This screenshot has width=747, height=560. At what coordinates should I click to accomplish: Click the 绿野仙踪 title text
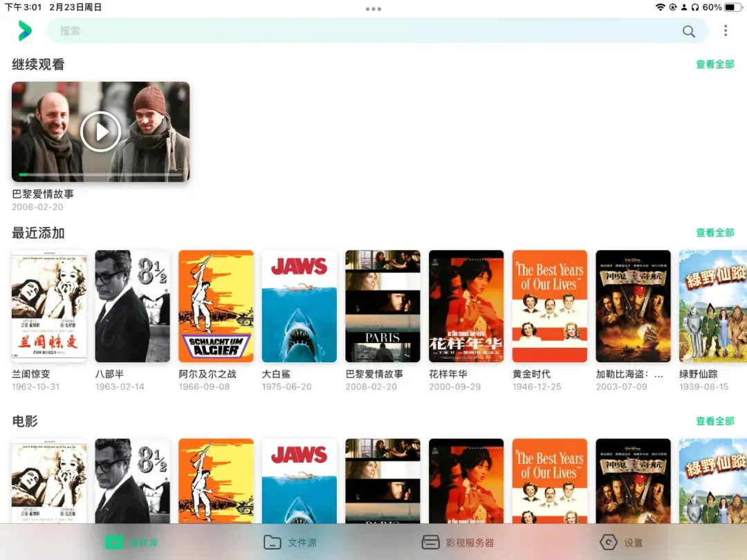pos(699,374)
